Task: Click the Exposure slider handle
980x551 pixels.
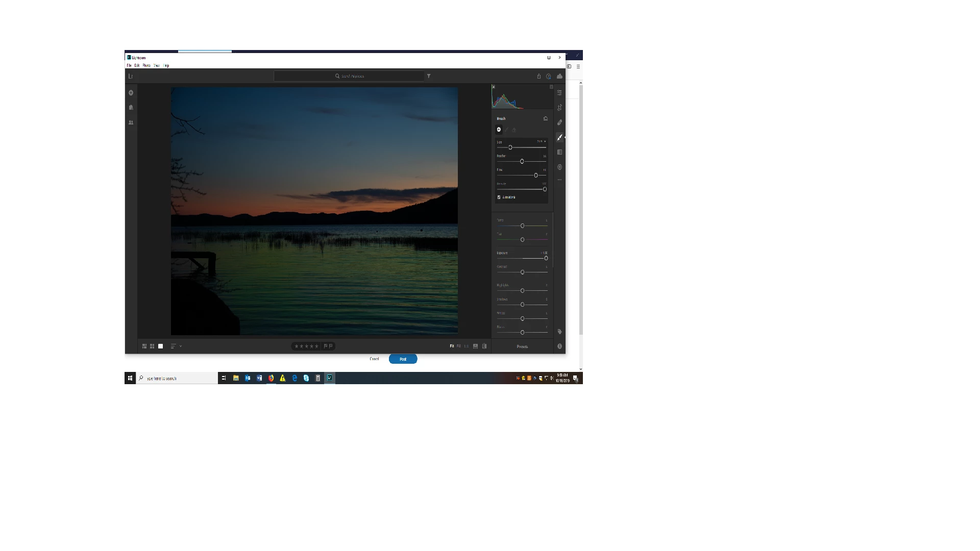Action: 546,258
